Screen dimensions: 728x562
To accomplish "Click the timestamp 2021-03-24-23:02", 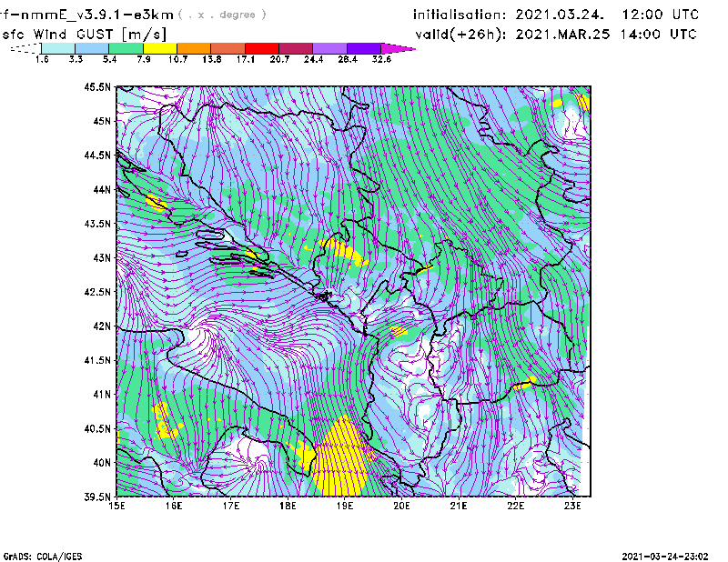I will coord(665,557).
